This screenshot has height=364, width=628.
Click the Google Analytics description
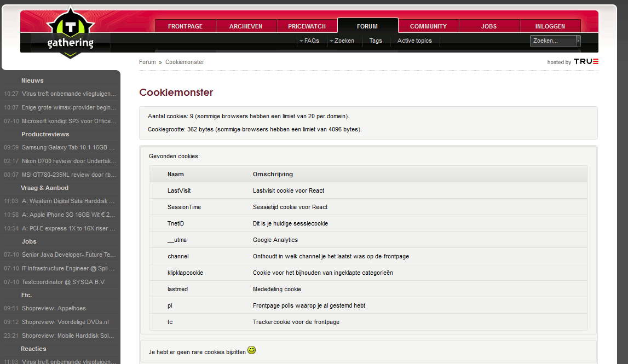pyautogui.click(x=275, y=240)
